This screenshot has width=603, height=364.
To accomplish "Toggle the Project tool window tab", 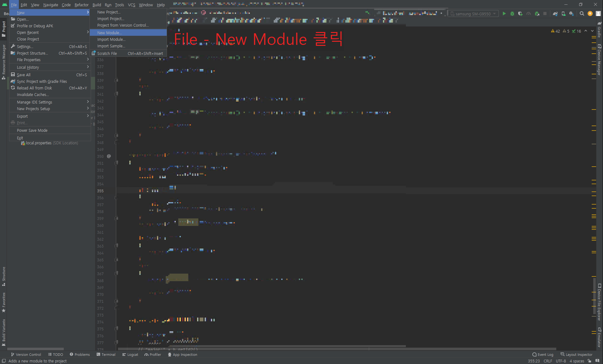I will [x=3, y=29].
